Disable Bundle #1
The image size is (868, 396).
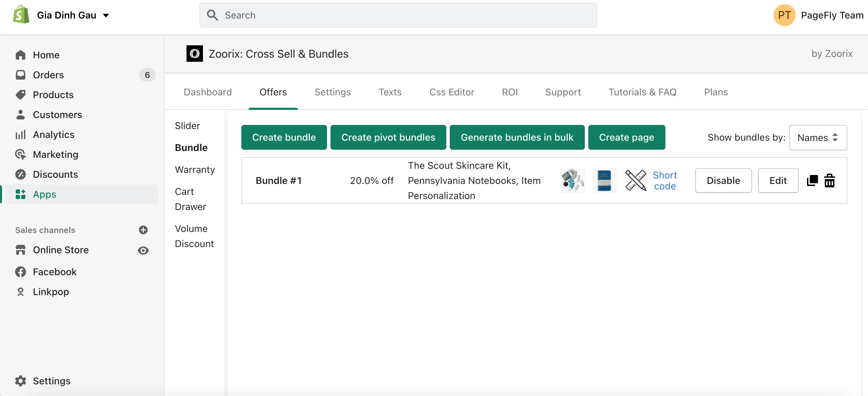click(723, 180)
